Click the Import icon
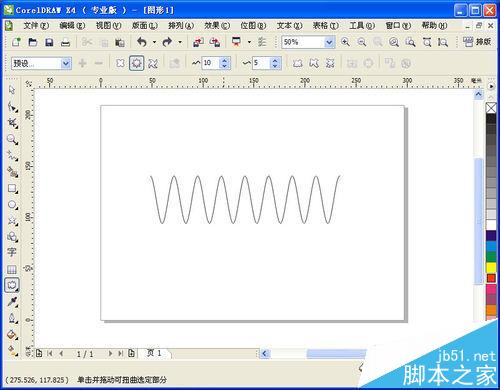 tap(198, 42)
